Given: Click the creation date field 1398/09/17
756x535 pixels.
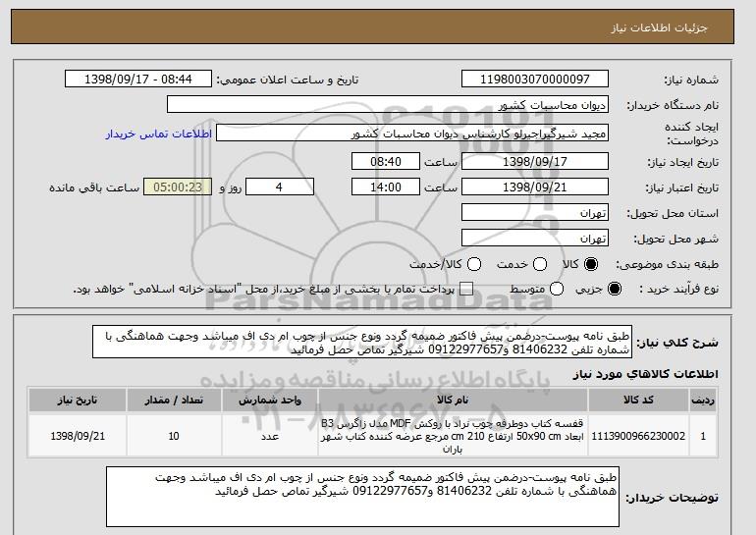Looking at the screenshot, I should click(x=535, y=161).
